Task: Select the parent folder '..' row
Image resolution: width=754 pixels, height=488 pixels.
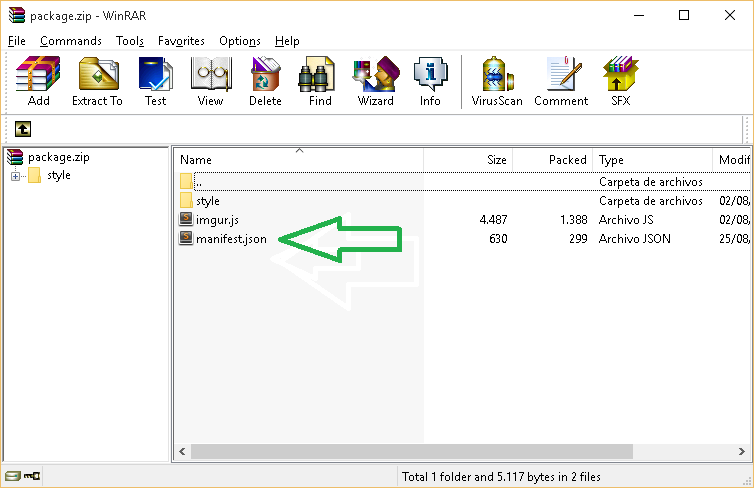Action: click(x=464, y=182)
